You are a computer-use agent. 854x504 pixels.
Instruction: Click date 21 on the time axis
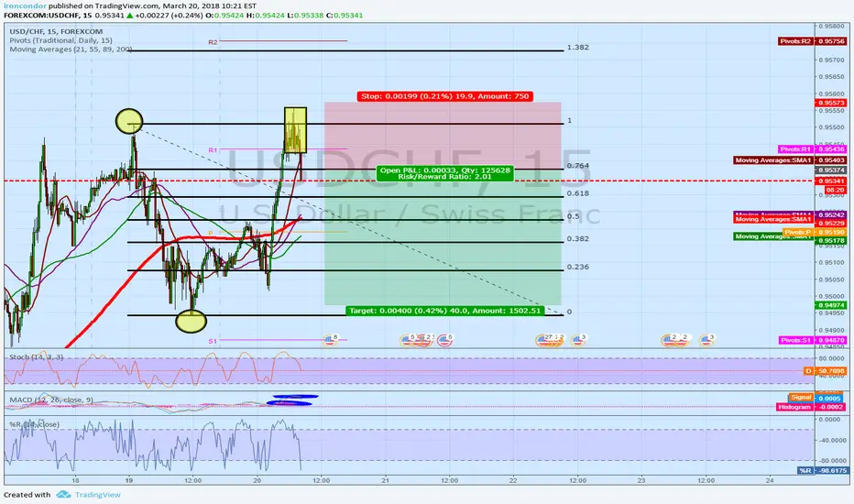(x=385, y=480)
